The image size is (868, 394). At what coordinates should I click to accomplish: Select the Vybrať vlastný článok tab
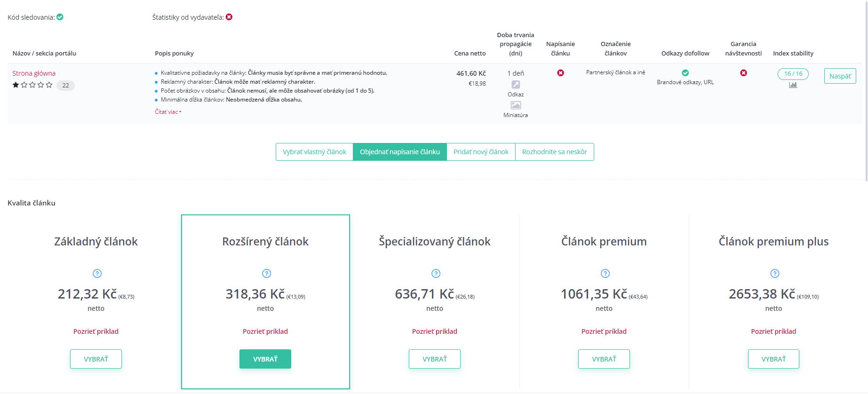point(314,152)
